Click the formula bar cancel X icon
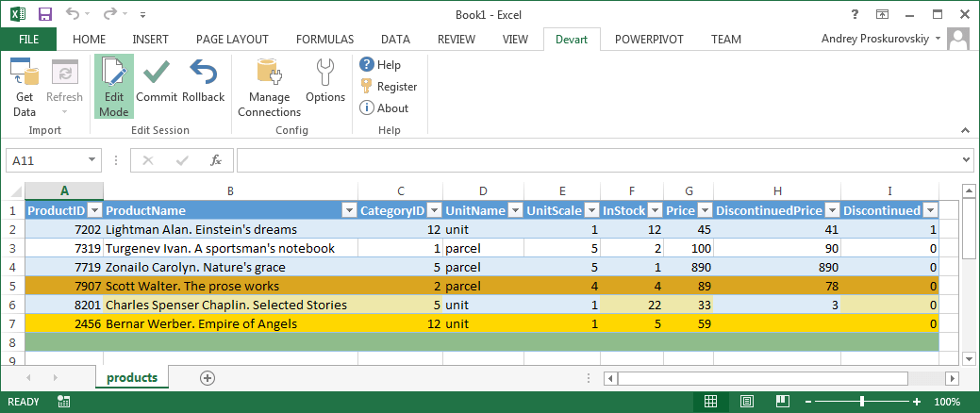This screenshot has width=980, height=413. [x=148, y=160]
